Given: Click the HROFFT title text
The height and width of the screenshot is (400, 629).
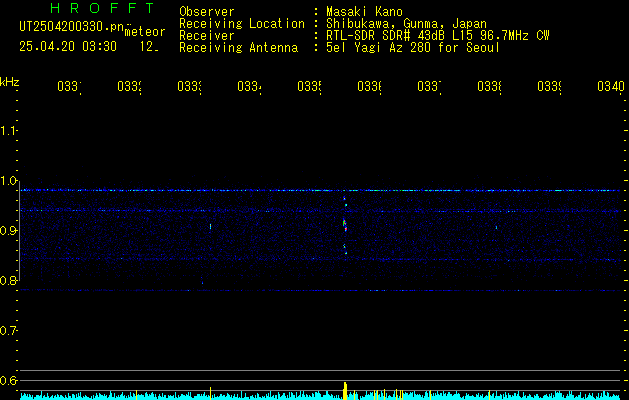Looking at the screenshot, I should 103,8.
